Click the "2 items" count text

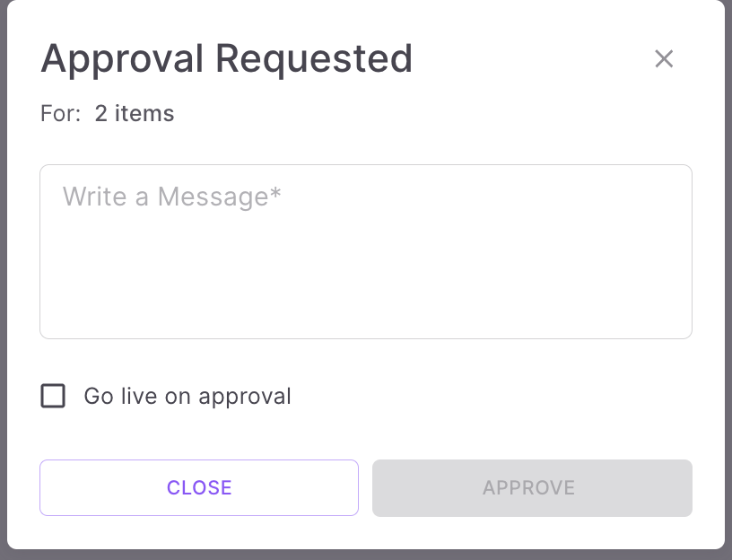(x=135, y=114)
